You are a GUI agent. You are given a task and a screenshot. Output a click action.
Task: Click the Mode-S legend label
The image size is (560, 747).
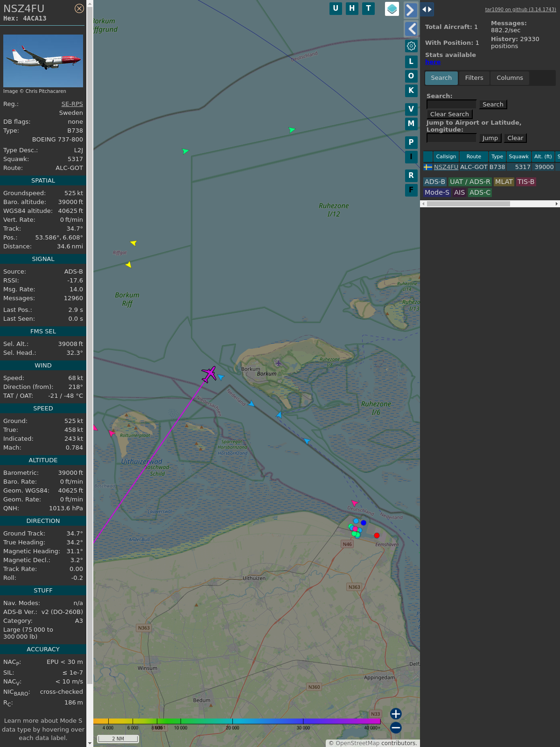437,193
